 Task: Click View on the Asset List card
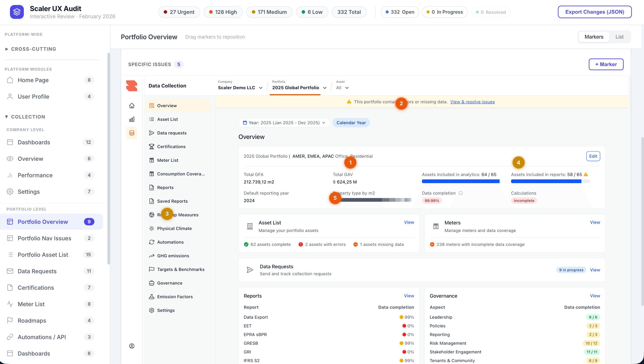click(x=409, y=222)
